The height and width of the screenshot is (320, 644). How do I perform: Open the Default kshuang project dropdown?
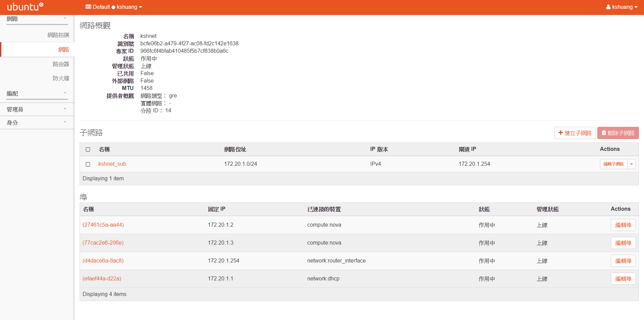click(x=114, y=7)
